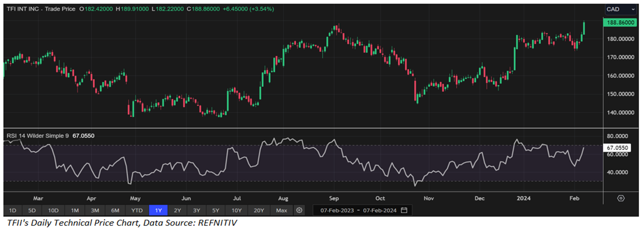Open the time range settings gear icon
Image resolution: width=644 pixels, height=231 pixels.
click(299, 210)
